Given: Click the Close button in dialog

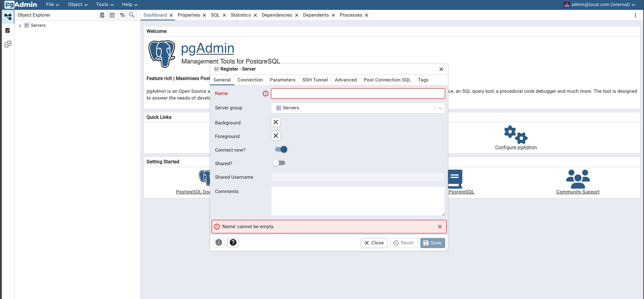Looking at the screenshot, I should click(x=374, y=243).
